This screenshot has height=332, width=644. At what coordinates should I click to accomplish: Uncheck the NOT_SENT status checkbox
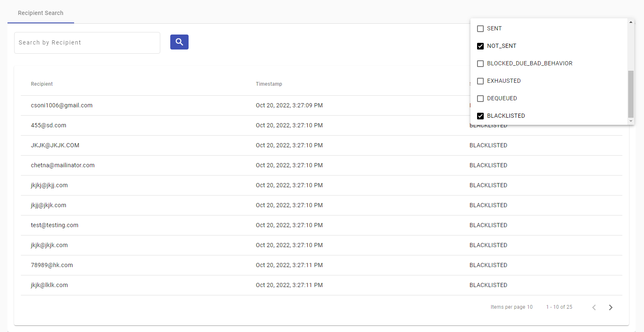point(480,46)
